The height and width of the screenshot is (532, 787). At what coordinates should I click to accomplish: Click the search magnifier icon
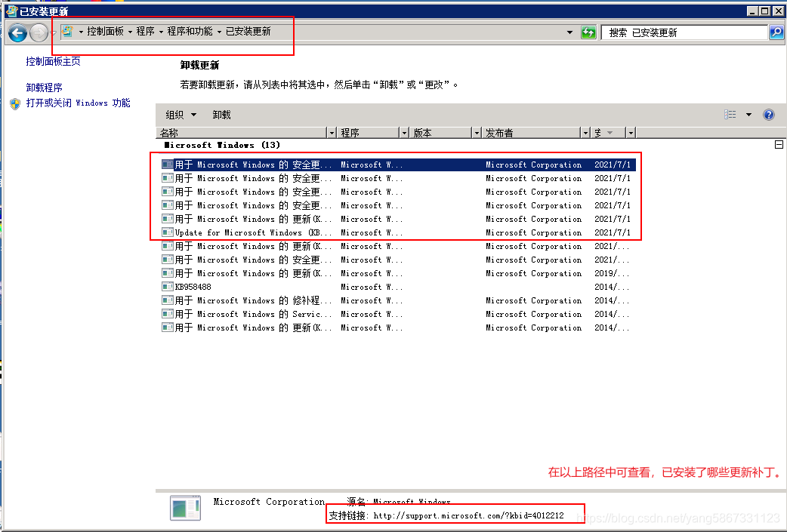[x=776, y=32]
